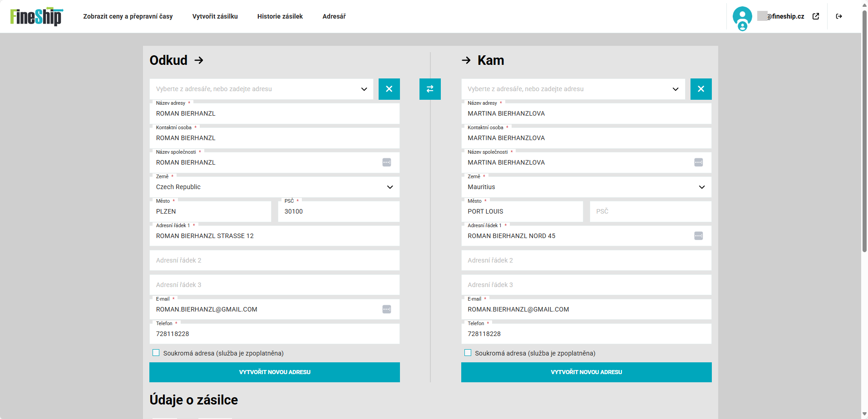Enable Soukromá adresa checkbox under Kam
868x419 pixels.
[468, 353]
